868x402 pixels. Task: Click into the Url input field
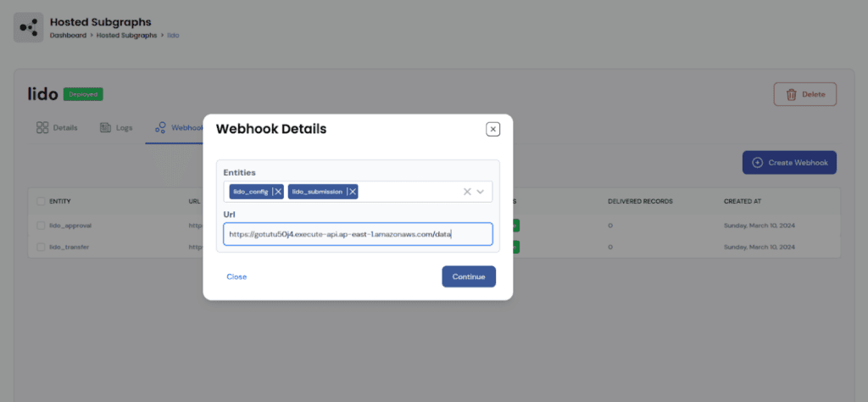pos(358,234)
